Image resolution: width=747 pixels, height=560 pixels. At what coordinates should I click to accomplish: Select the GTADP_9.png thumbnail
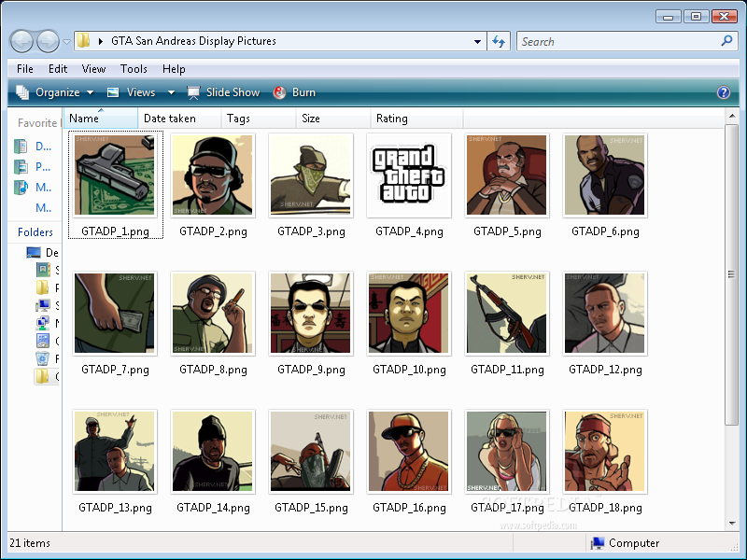tap(311, 314)
